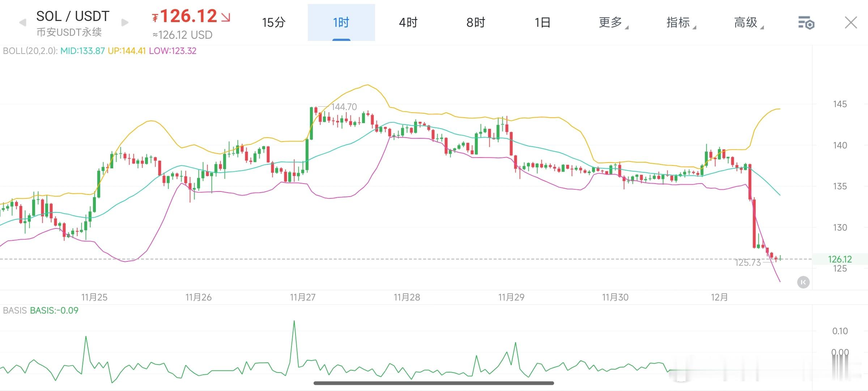Go to next trading pair arrow
Image resolution: width=868 pixels, height=391 pixels.
[x=125, y=23]
